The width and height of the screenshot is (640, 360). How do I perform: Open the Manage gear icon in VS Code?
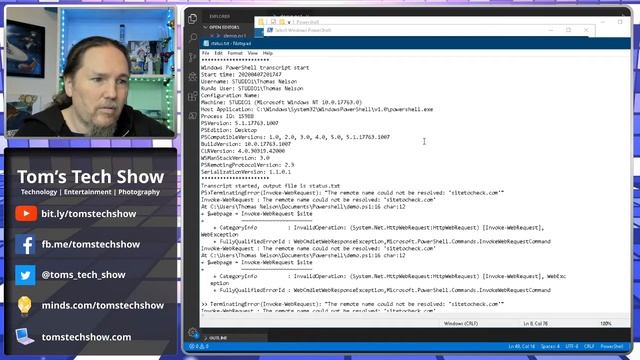[x=193, y=332]
